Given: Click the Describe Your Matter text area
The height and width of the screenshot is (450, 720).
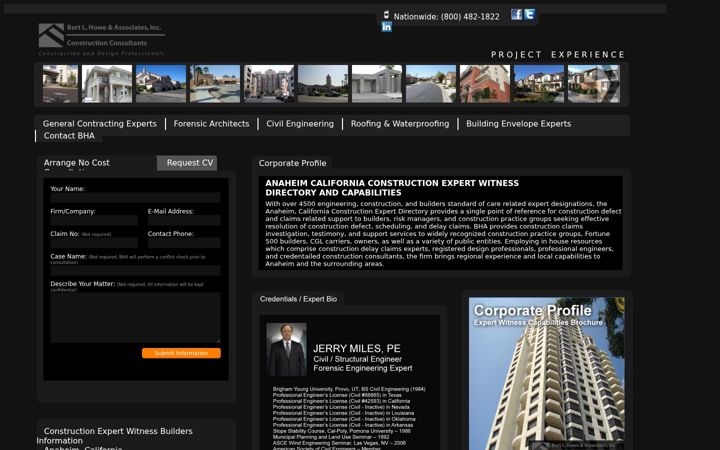Looking at the screenshot, I should click(x=135, y=318).
